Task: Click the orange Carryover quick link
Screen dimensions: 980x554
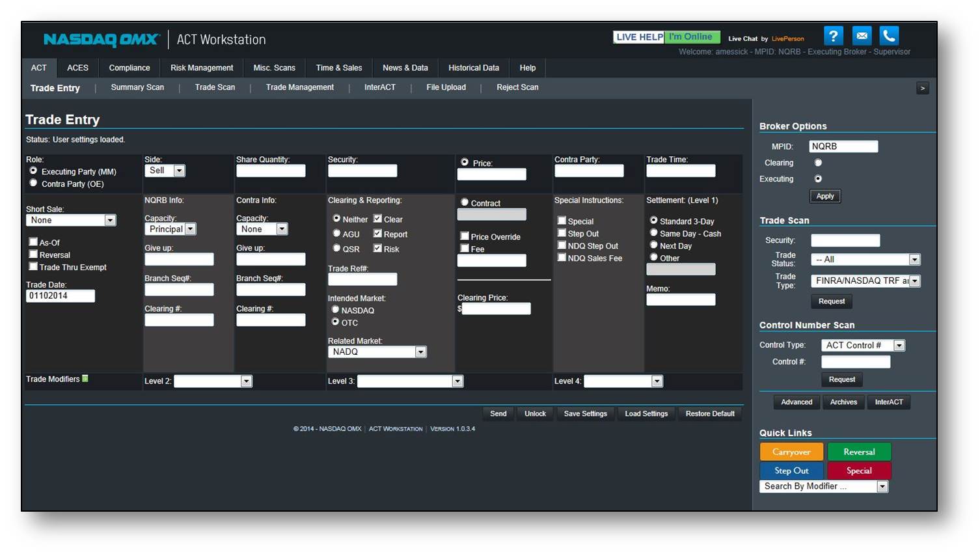Action: (791, 452)
